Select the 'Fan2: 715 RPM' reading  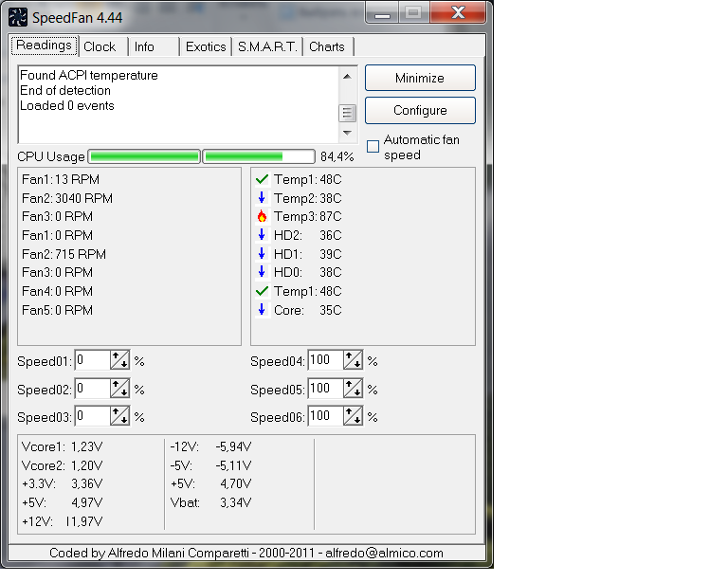point(64,254)
